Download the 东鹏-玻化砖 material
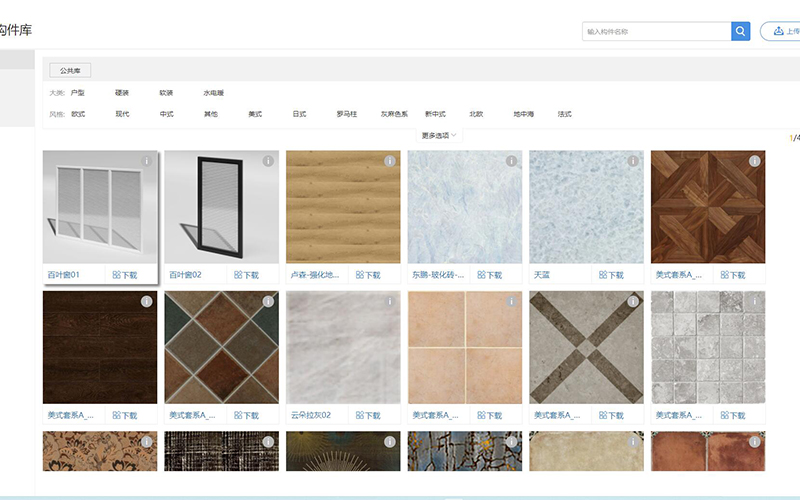Viewport: 800px width, 500px height. tap(490, 275)
